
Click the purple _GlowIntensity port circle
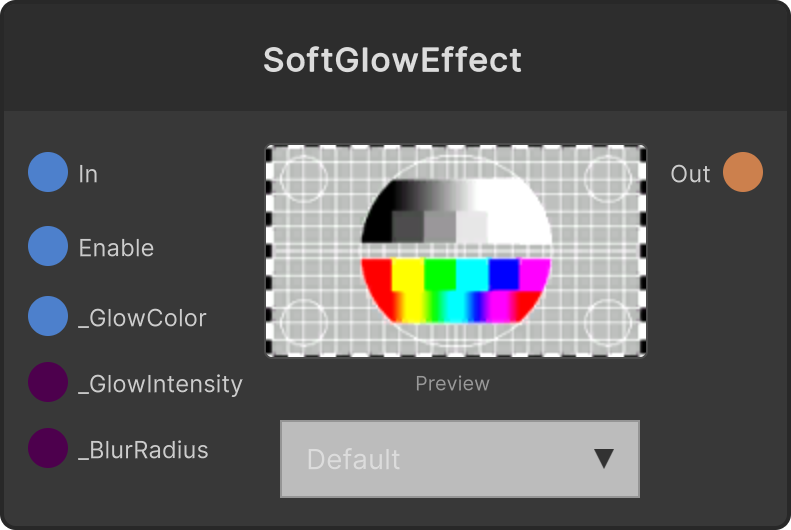click(x=48, y=382)
